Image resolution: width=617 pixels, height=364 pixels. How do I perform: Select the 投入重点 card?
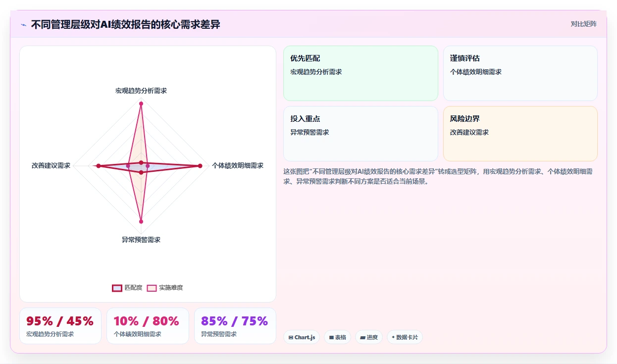360,134
